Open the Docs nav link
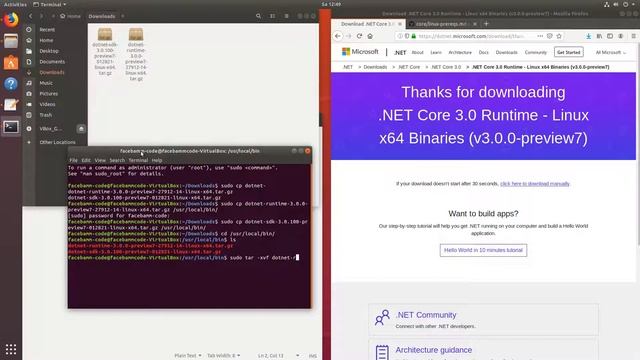The height and width of the screenshot is (360, 640). [x=484, y=53]
